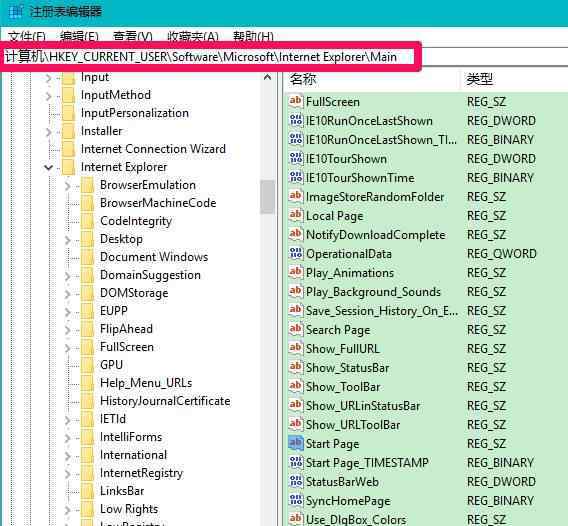Viewport: 568px width, 526px height.
Task: Open the 查看(V) menu
Action: point(133,36)
